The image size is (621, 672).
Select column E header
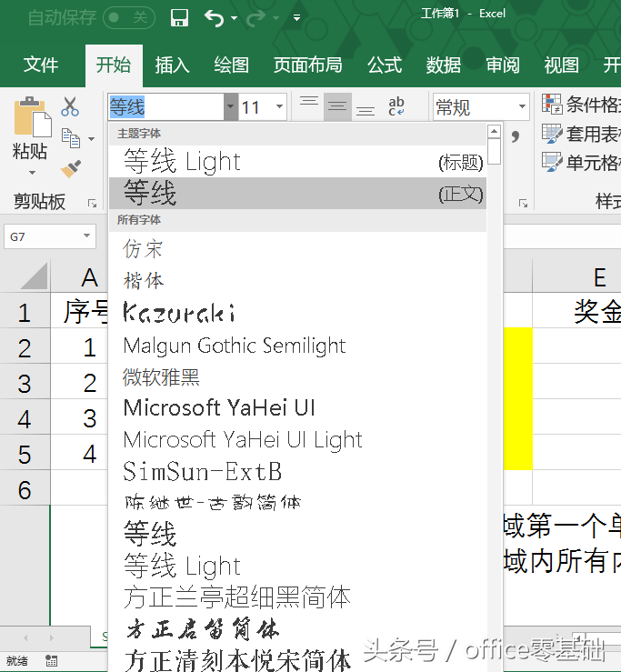576,276
